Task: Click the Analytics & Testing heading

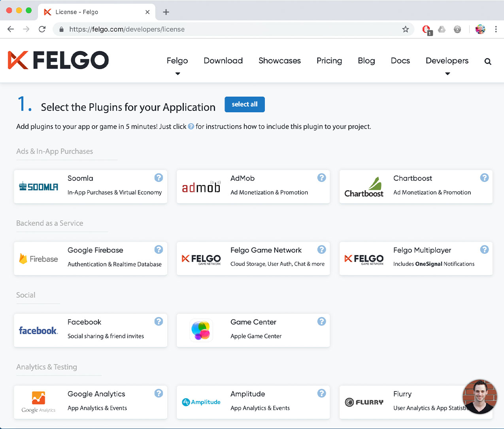Action: point(47,367)
